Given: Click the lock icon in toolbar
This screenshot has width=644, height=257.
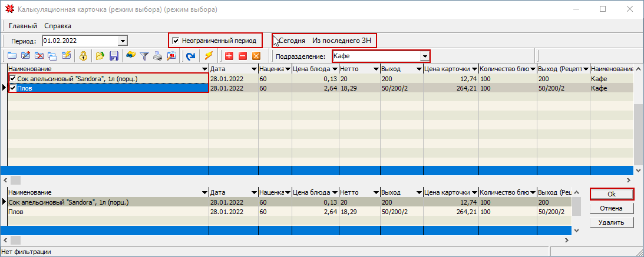Looking at the screenshot, I should 84,56.
